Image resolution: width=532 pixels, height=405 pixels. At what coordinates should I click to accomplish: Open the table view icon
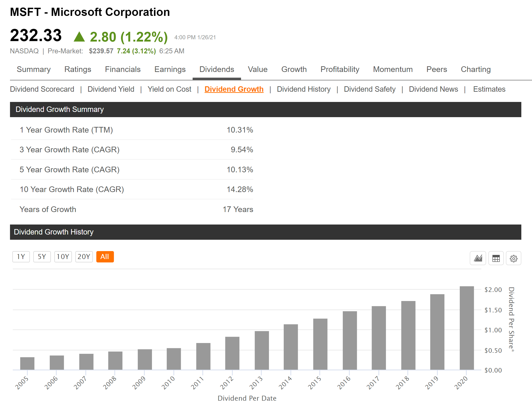496,258
